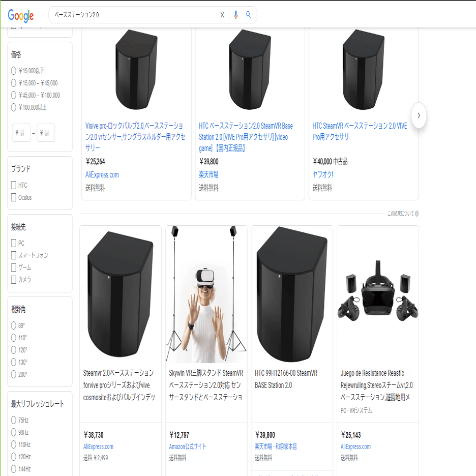Screen dimensions: 476x476
Task: Click ¥40,000 中古品 carousel product image
Action: coord(364,70)
